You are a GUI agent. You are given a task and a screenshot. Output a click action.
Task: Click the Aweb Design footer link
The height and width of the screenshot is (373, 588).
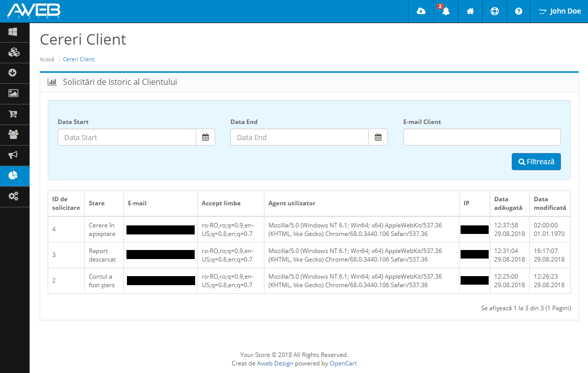pyautogui.click(x=275, y=363)
